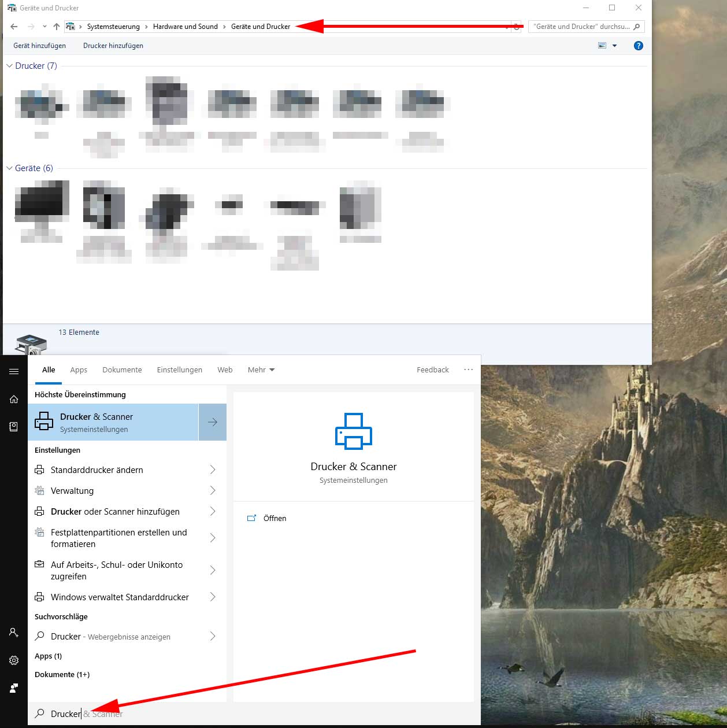The image size is (727, 728).
Task: Expand chevron for Windows verwaltet Standarddrucker
Action: coord(213,597)
